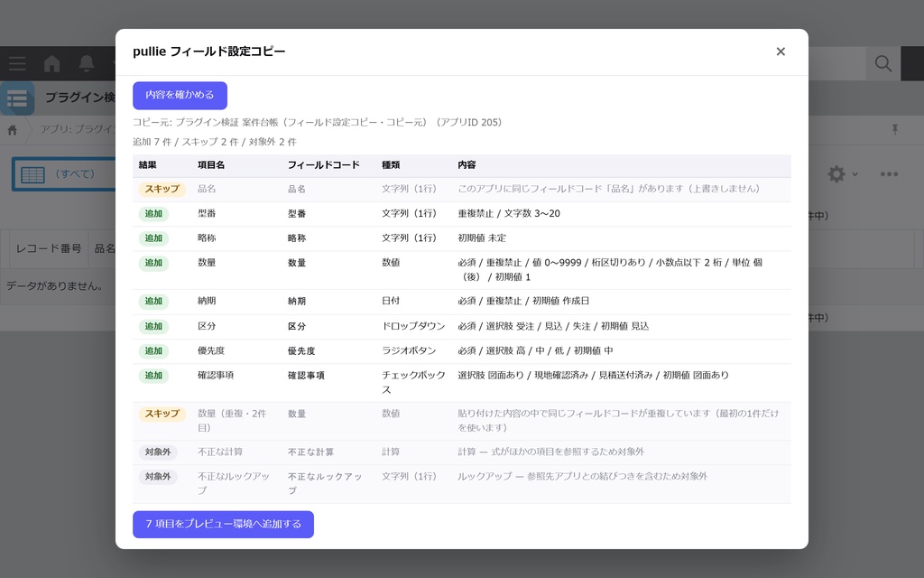Click 日付 type cell
Image resolution: width=924 pixels, height=578 pixels.
[391, 302]
